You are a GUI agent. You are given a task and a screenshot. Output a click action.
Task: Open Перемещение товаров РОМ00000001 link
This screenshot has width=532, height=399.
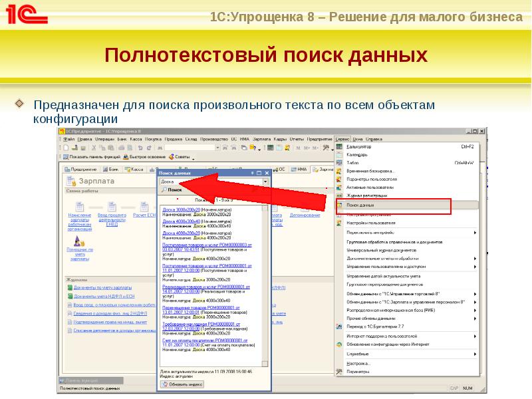click(x=201, y=310)
